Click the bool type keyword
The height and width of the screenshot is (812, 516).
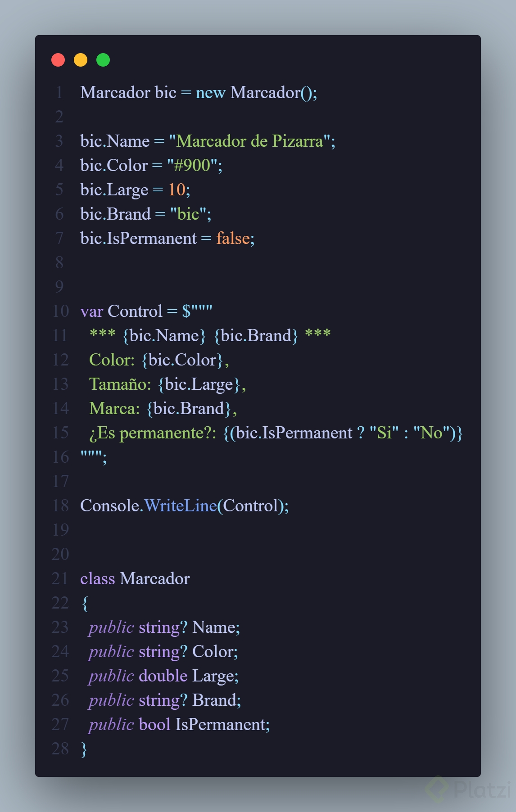click(154, 725)
